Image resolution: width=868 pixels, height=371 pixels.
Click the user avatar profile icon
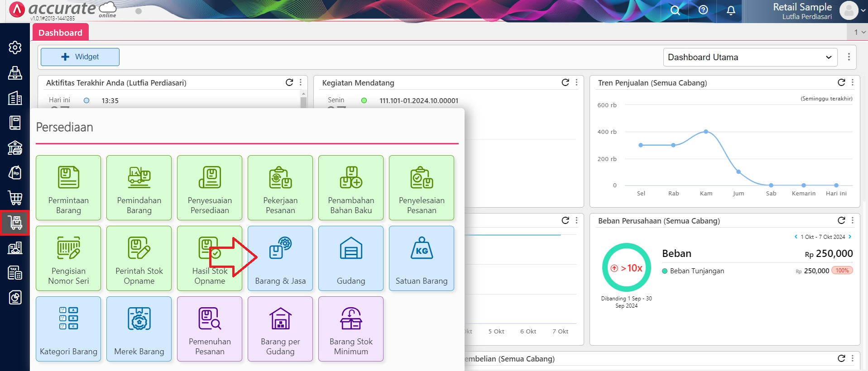pos(849,10)
